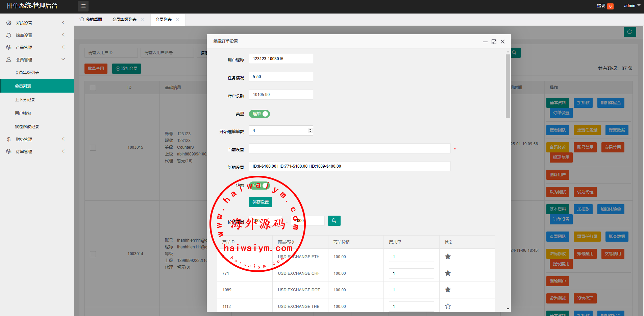Viewport: 644px width, 316px height.
Task: Click the empty star for USD EXCHANGE THB
Action: (448, 306)
